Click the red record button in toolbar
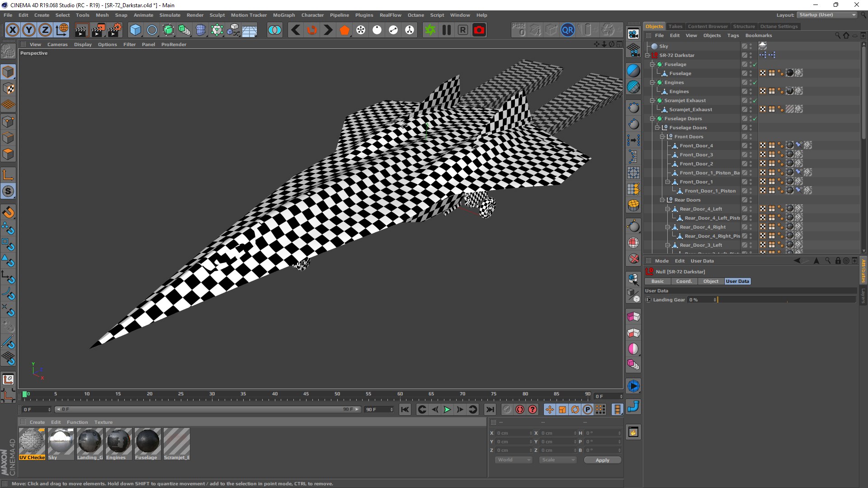The image size is (868, 488). tap(479, 30)
